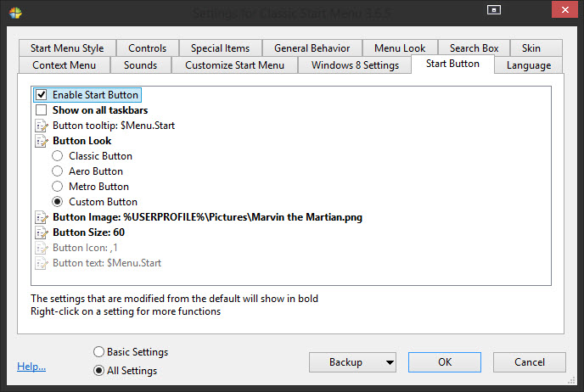Enable Show on all taskbars

42,110
